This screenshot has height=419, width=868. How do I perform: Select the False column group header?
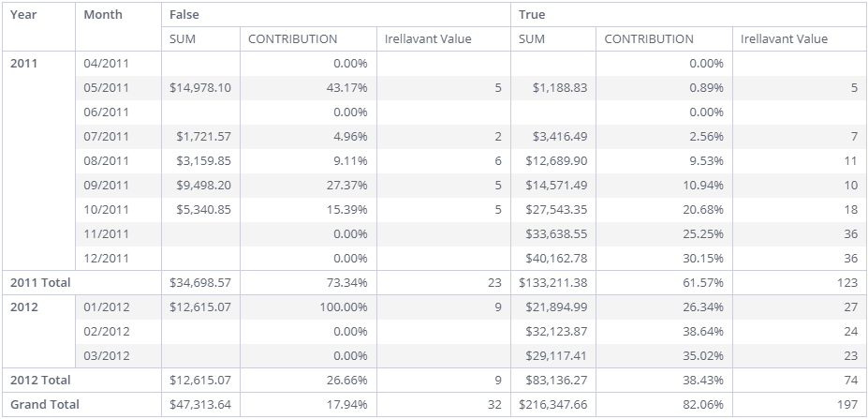(184, 15)
